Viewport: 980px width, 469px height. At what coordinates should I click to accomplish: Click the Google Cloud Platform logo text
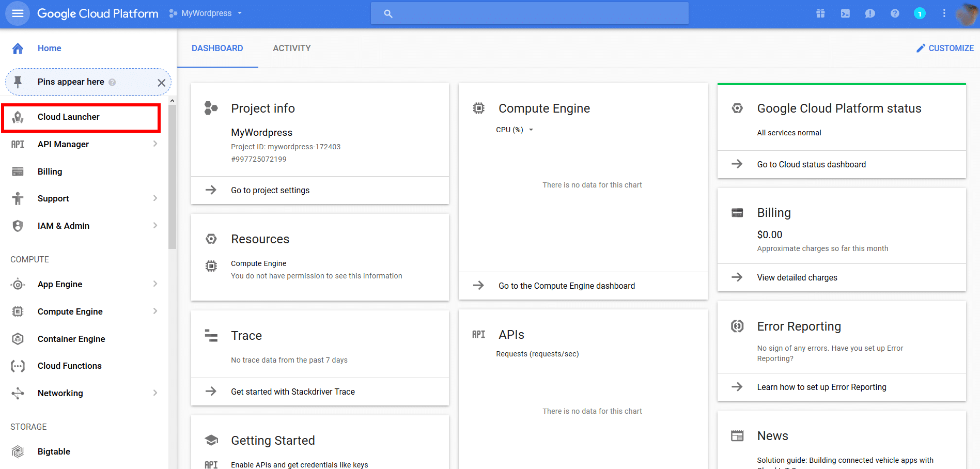pyautogui.click(x=98, y=13)
